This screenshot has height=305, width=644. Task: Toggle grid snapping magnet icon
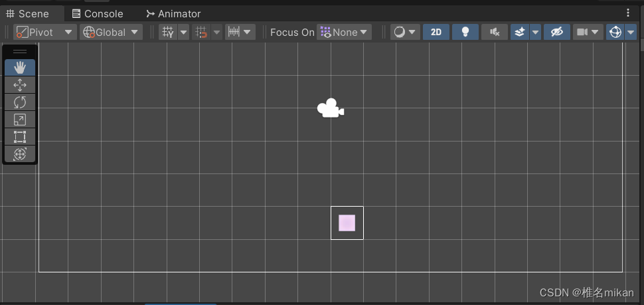[x=201, y=32]
